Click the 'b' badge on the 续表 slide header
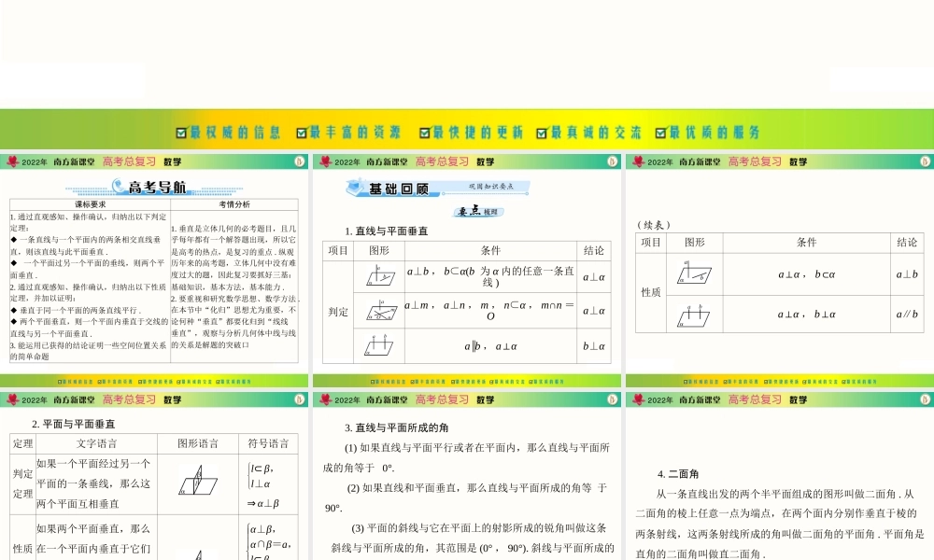The width and height of the screenshot is (934, 560). click(925, 161)
